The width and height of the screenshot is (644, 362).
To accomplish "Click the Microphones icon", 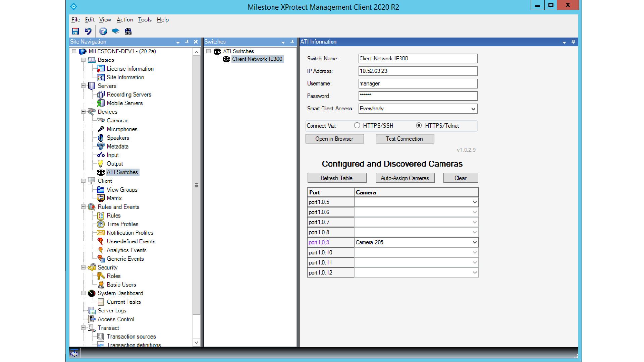I will pyautogui.click(x=101, y=129).
